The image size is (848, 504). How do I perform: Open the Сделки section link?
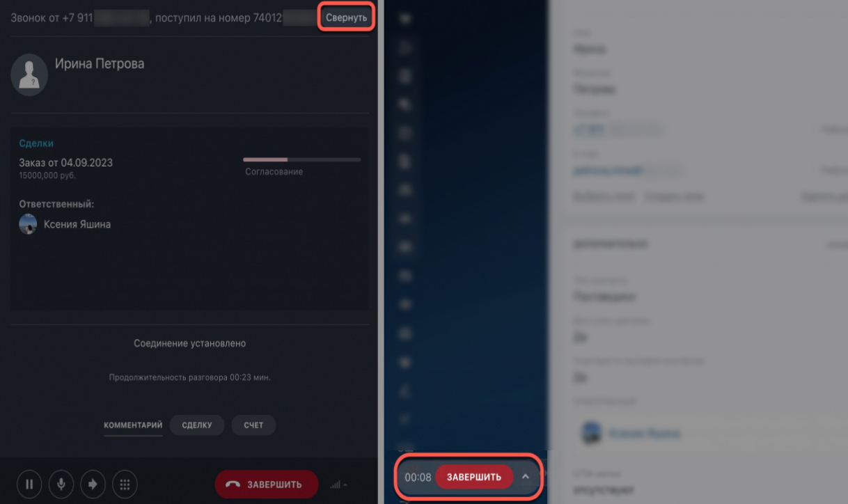36,143
